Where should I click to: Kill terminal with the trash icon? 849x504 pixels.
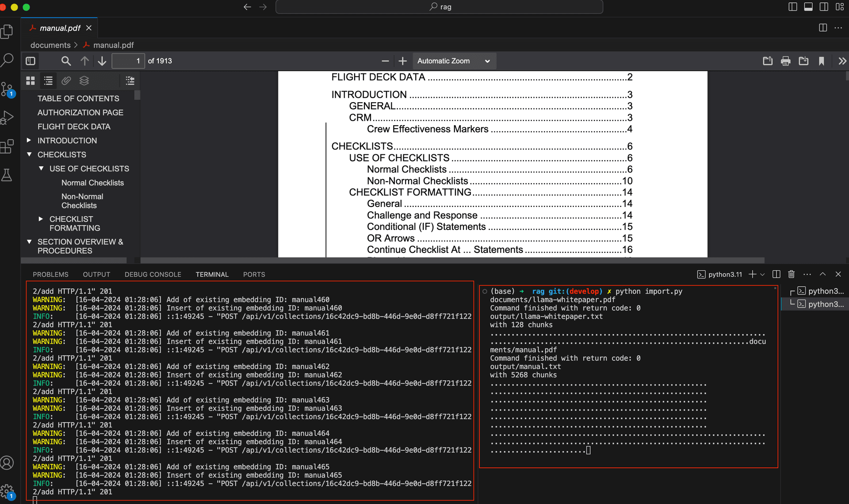coord(792,274)
